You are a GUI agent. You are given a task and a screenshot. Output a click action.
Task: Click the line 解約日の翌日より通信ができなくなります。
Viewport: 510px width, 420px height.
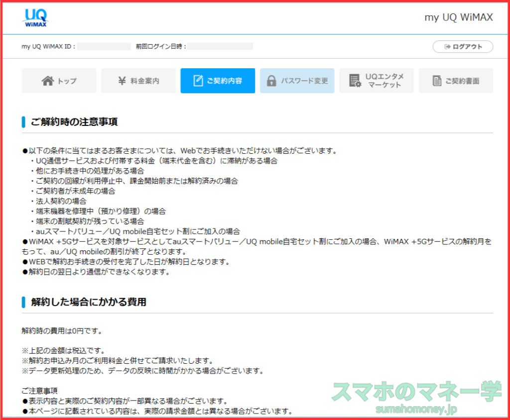pyautogui.click(x=96, y=272)
